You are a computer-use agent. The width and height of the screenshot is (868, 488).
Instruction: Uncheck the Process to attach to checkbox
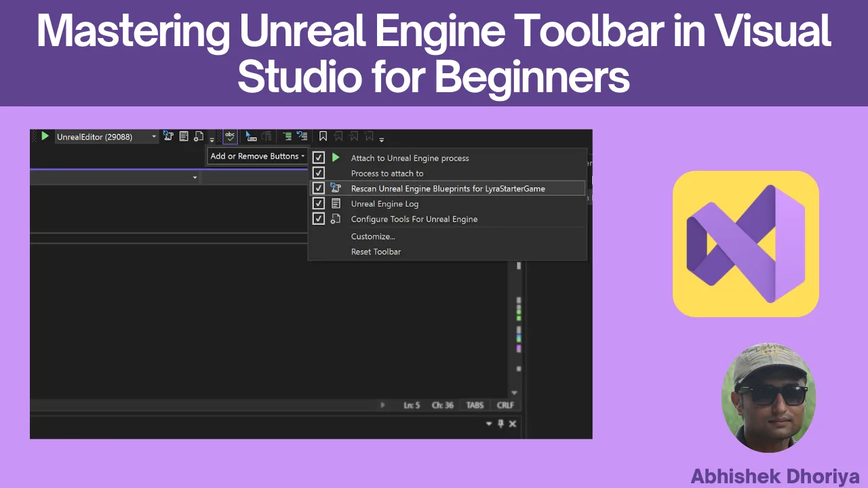coord(318,174)
